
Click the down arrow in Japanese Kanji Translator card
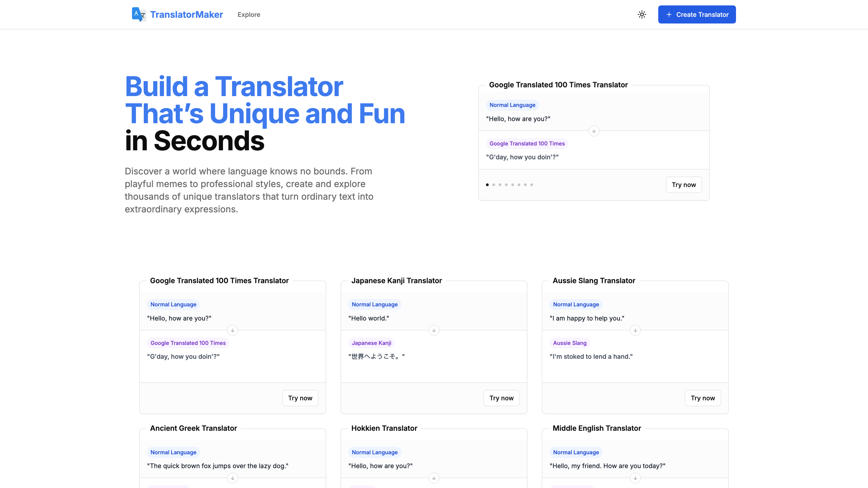point(434,330)
